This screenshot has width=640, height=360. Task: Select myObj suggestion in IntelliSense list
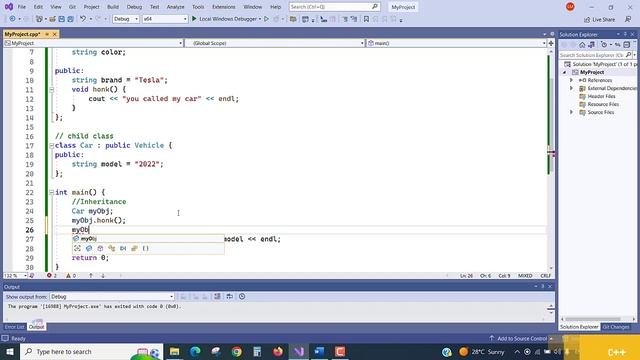[x=148, y=239]
